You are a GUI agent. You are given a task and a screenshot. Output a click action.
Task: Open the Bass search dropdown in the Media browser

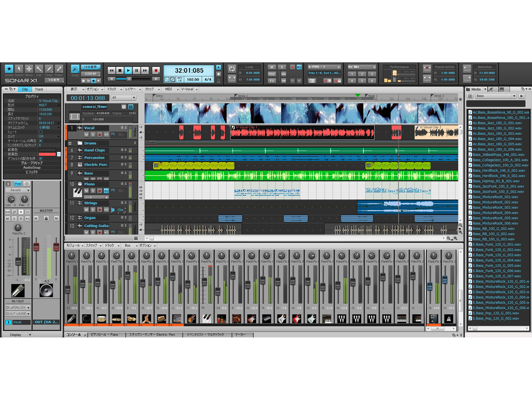click(514, 96)
